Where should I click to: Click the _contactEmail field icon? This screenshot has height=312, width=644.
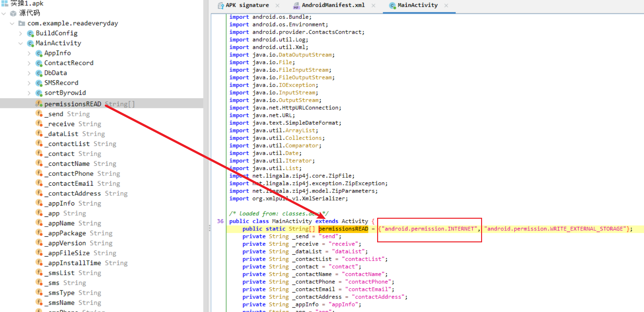[39, 183]
